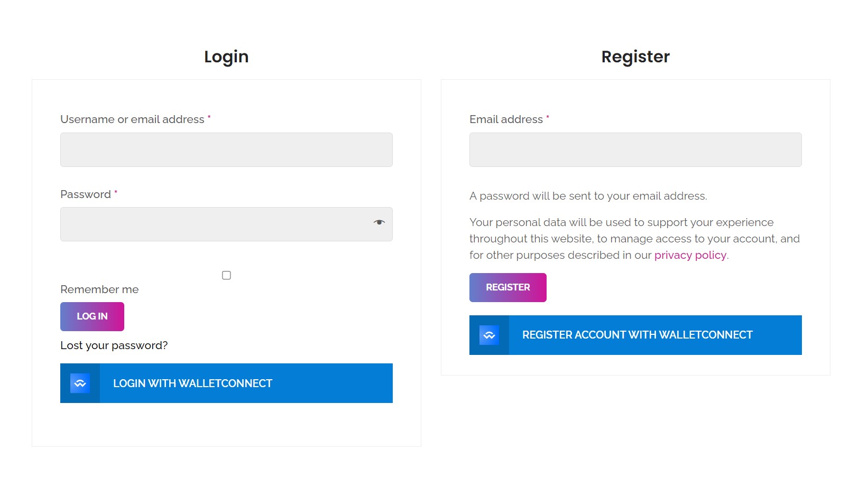Click the Password input field
This screenshot has width=868, height=497.
pos(211,223)
